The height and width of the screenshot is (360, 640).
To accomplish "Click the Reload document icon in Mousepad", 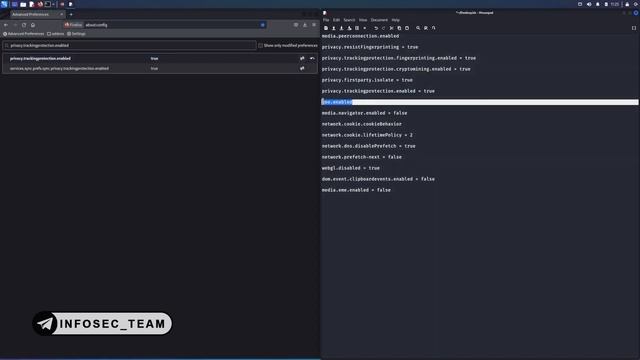I will click(x=357, y=28).
